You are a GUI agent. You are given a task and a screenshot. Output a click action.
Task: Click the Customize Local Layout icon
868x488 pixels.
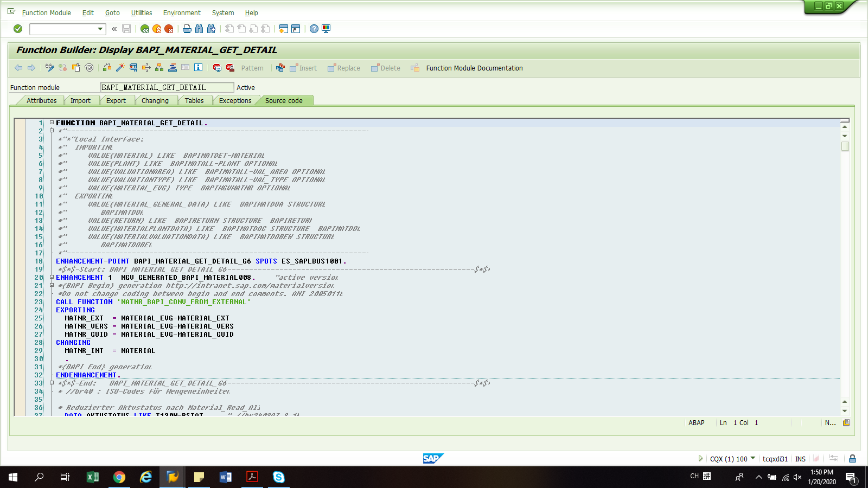324,29
